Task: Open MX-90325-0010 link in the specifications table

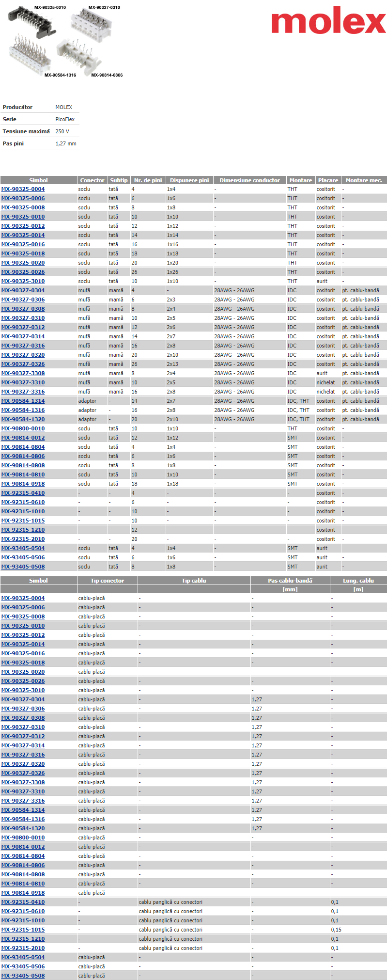Action: pos(23,217)
